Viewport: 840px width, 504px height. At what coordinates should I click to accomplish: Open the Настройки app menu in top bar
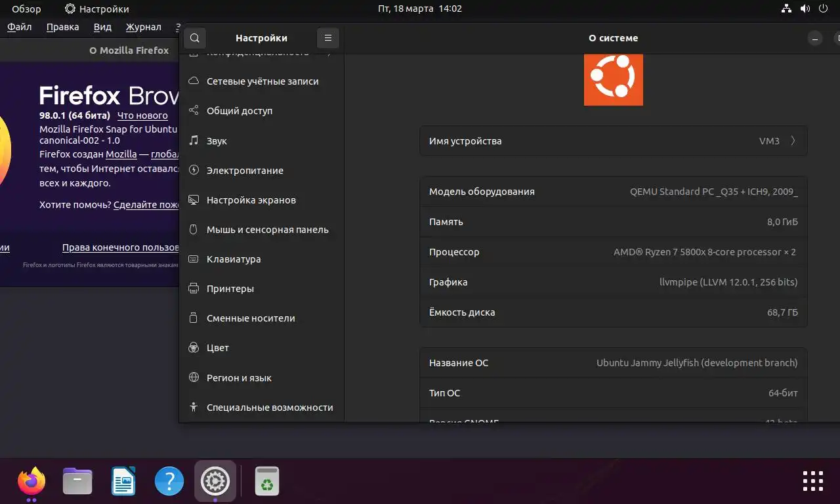(x=97, y=9)
